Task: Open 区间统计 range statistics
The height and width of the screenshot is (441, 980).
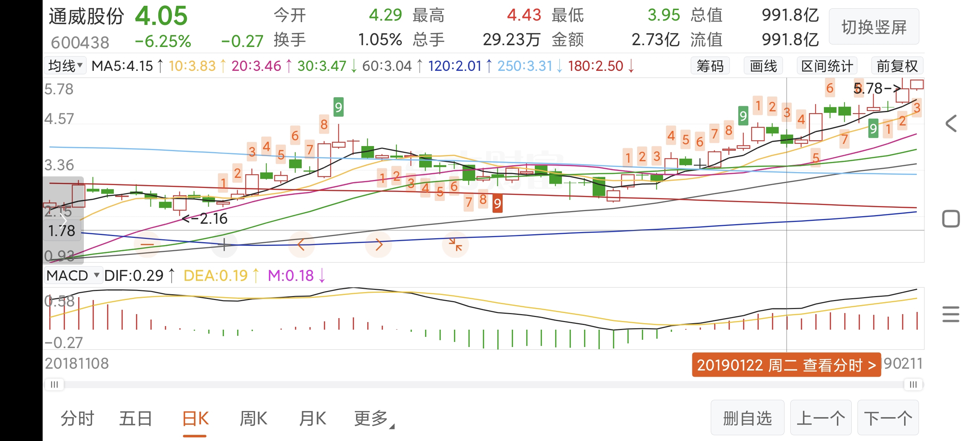Action: coord(827,66)
